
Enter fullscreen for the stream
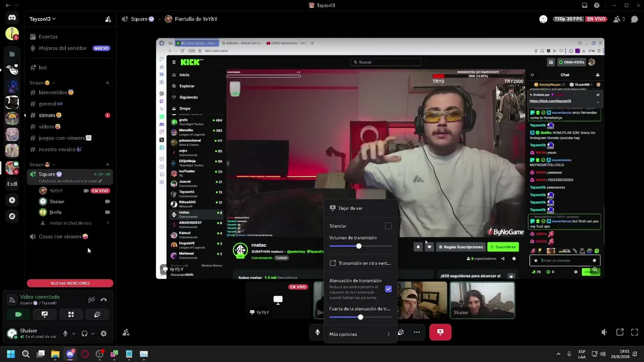click(634, 332)
